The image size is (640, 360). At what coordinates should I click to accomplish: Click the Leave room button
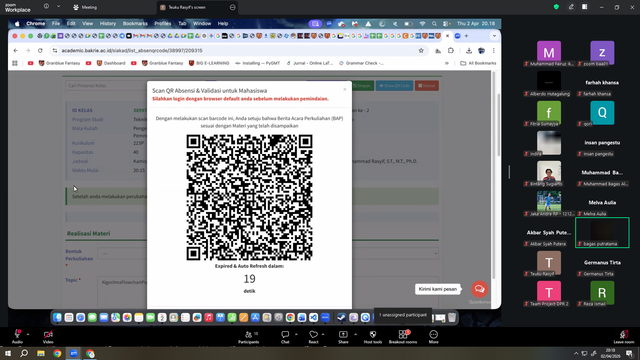[x=624, y=336]
